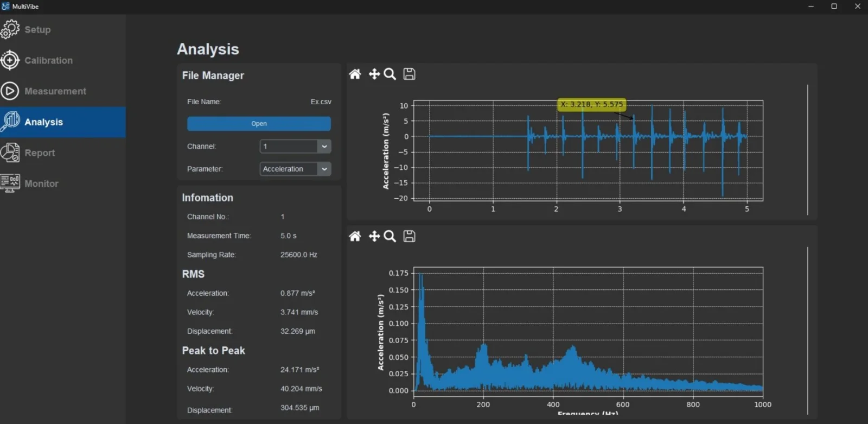The image size is (868, 424).
Task: Open the Setup page gear icon
Action: click(10, 29)
